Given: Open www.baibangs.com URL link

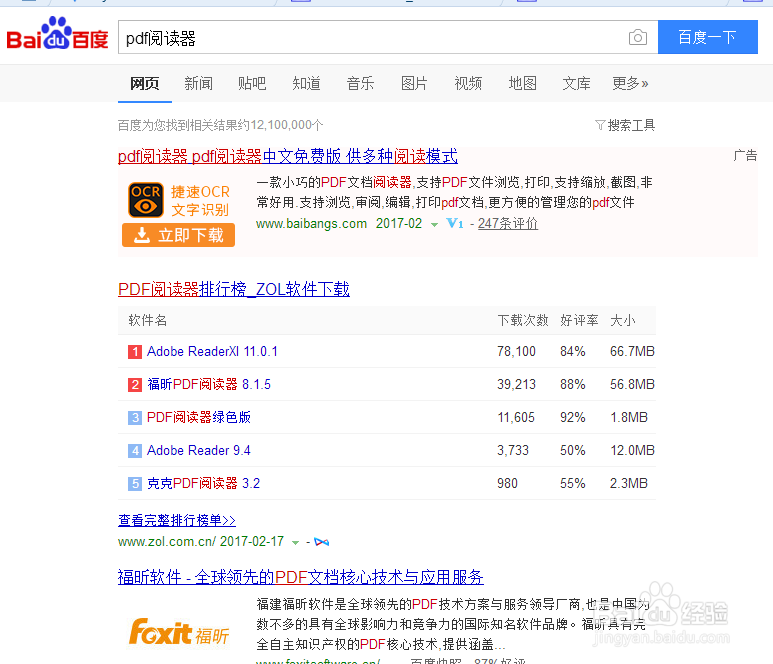Looking at the screenshot, I should pyautogui.click(x=312, y=224).
